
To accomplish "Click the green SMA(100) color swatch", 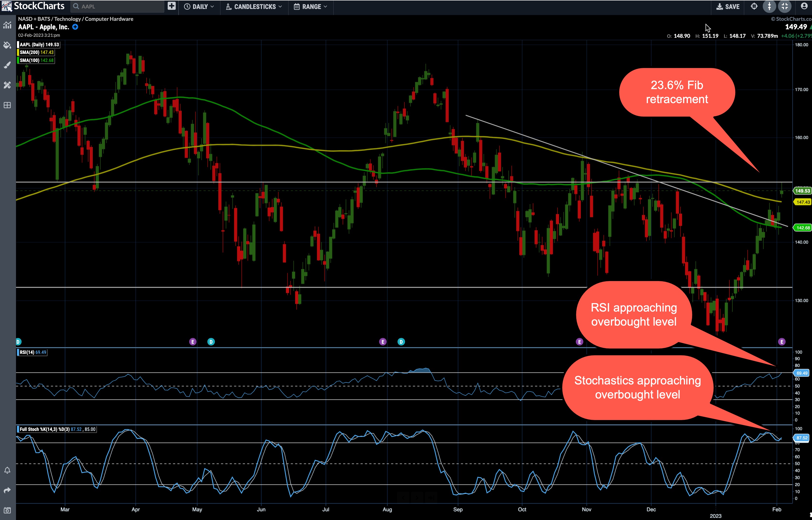I will click(x=18, y=61).
